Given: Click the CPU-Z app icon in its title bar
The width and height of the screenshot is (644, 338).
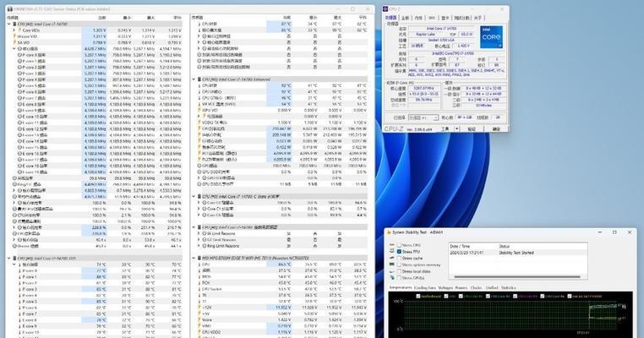Looking at the screenshot, I should point(385,9).
